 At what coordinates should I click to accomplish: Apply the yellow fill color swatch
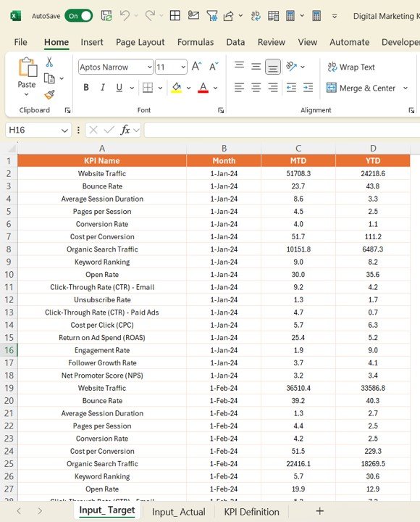(177, 88)
